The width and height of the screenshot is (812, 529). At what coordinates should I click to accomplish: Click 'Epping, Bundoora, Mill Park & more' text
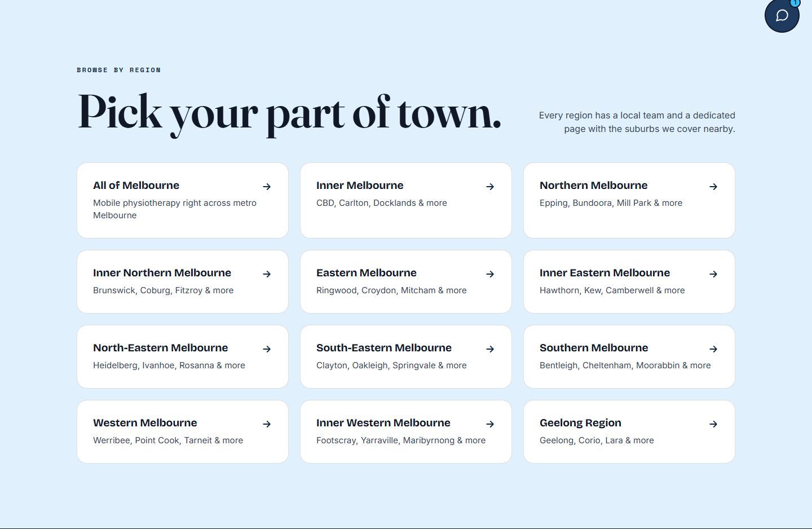[x=611, y=203]
